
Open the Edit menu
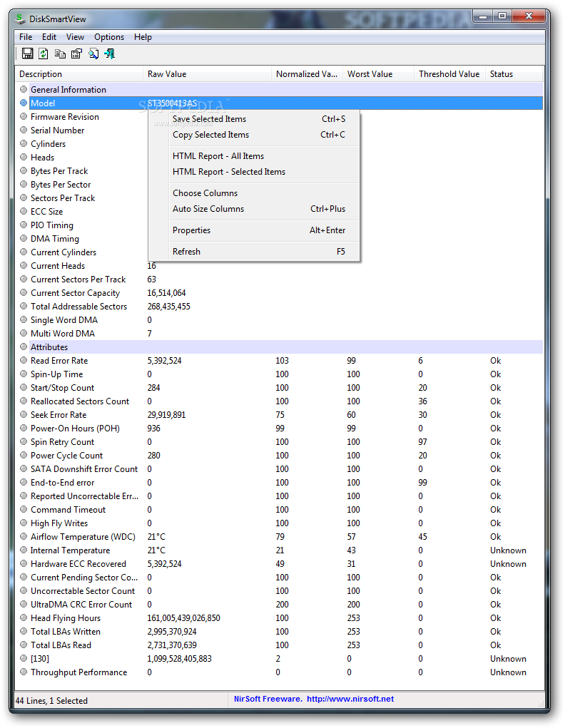(49, 36)
